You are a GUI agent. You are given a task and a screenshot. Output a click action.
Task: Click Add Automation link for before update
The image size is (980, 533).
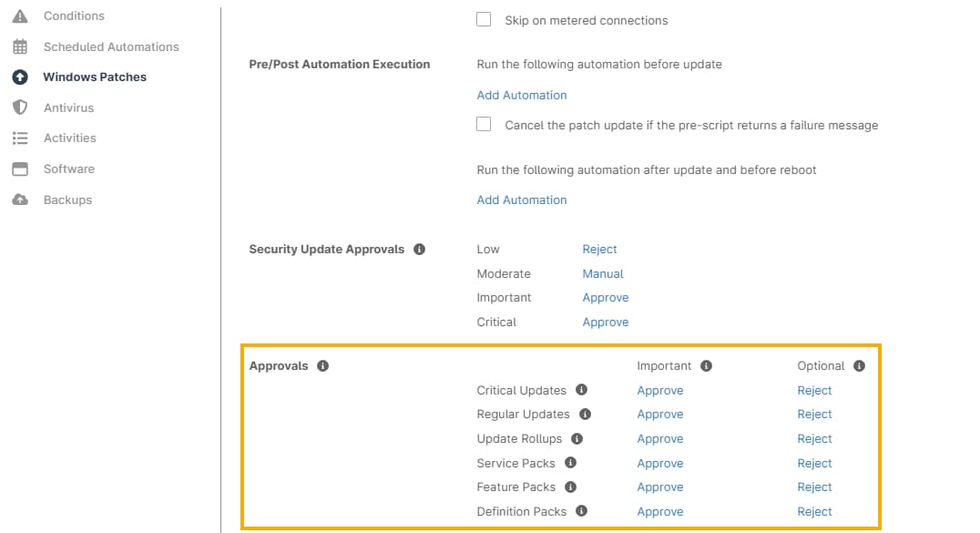[521, 95]
